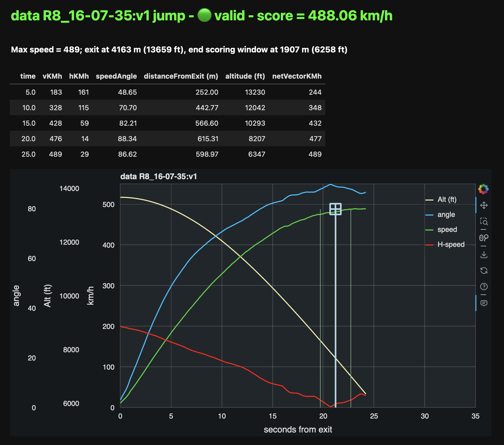The width and height of the screenshot is (504, 445).
Task: Select the table row at time 25.0
Action: [166, 154]
